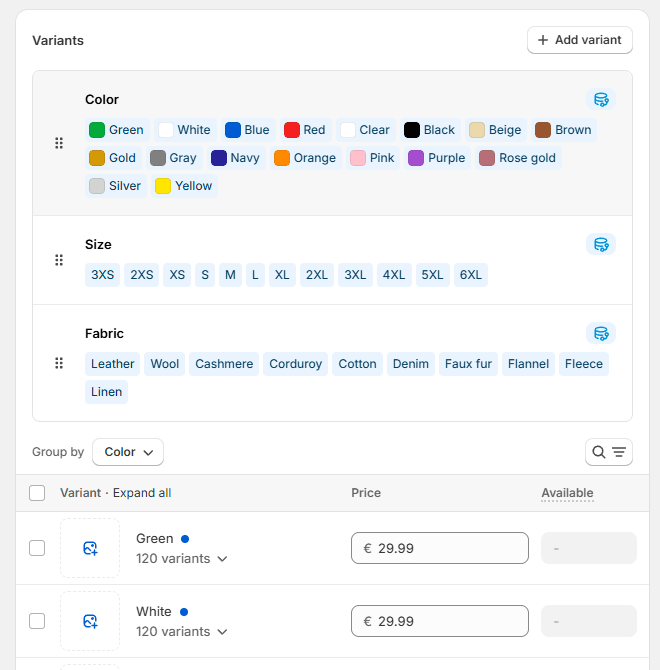660x670 pixels.
Task: Expand the White 120 variants list
Action: (182, 632)
